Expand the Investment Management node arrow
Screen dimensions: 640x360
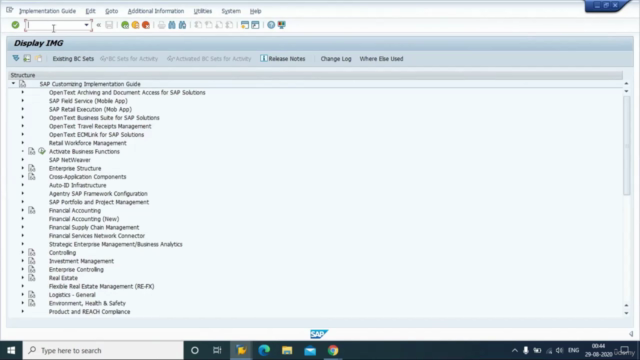coord(22,261)
